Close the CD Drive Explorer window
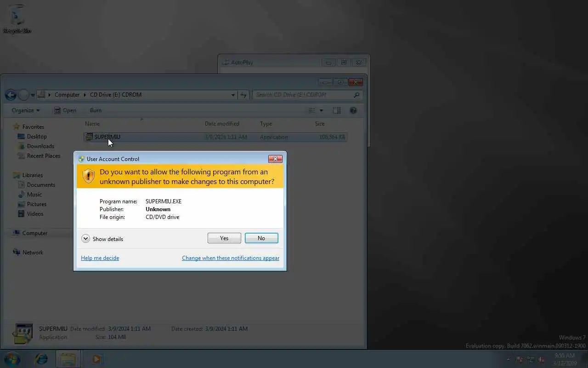The width and height of the screenshot is (588, 368). pos(356,82)
